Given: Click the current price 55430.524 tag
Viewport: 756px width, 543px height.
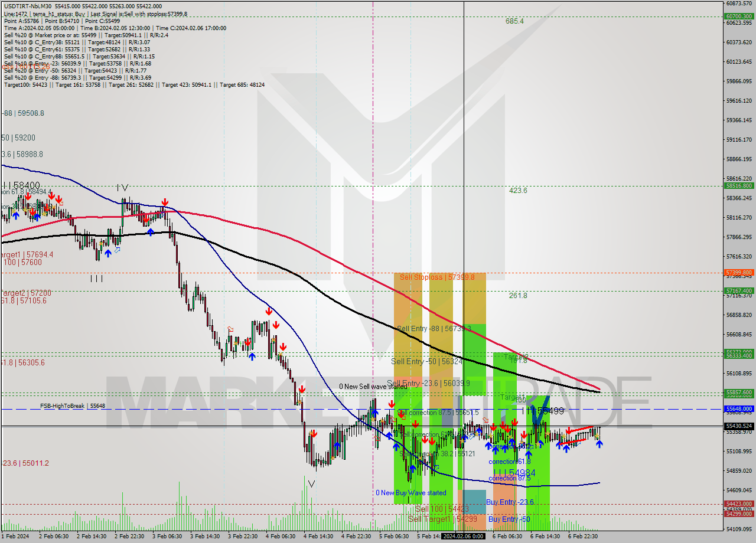Looking at the screenshot, I should point(739,426).
